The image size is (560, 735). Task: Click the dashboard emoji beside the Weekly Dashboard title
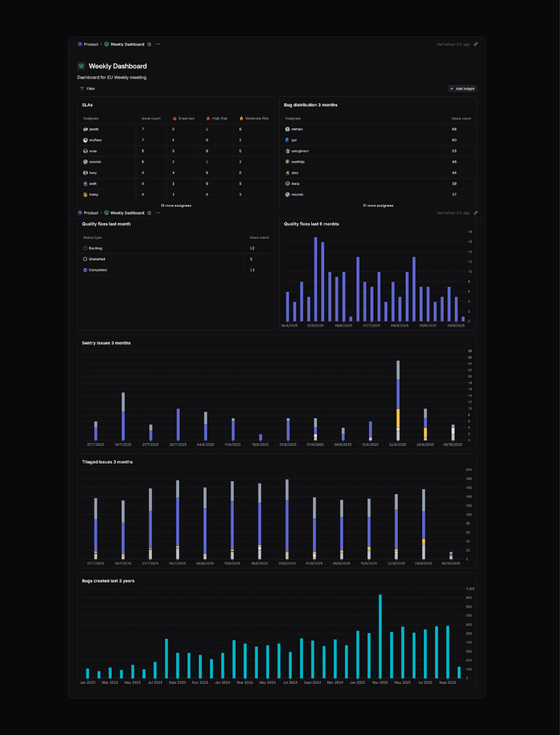pyautogui.click(x=80, y=66)
